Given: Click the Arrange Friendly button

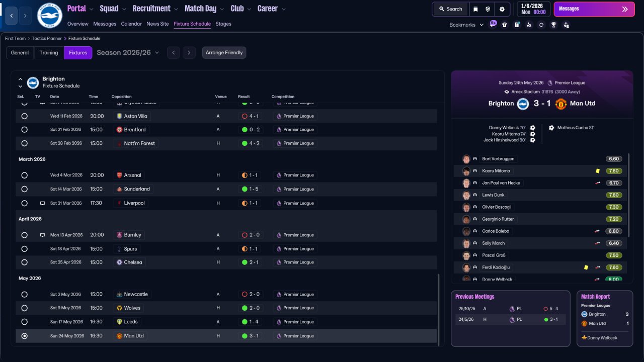Looking at the screenshot, I should point(224,53).
